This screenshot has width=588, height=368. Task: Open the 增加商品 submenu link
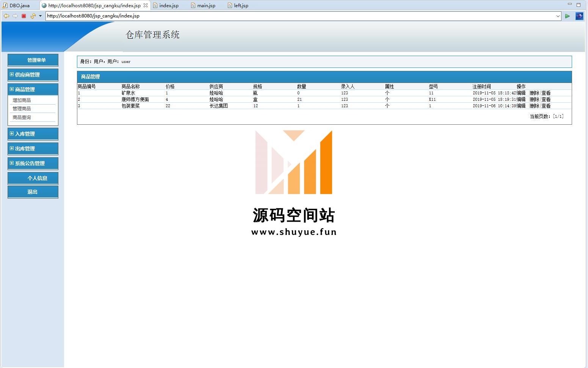click(22, 100)
